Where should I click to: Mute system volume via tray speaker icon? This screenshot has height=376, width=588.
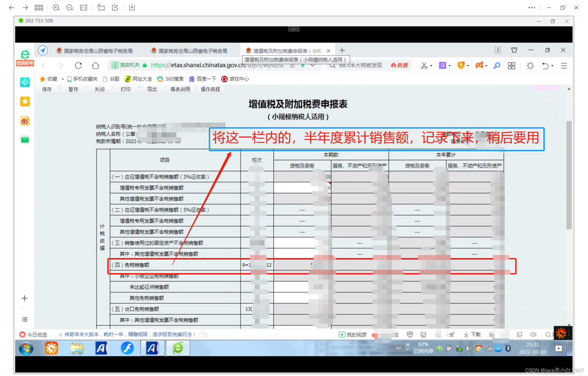[x=469, y=348]
